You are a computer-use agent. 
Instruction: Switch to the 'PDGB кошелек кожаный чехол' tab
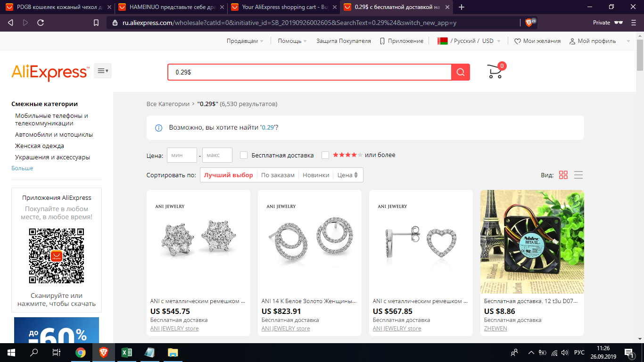coord(58,7)
